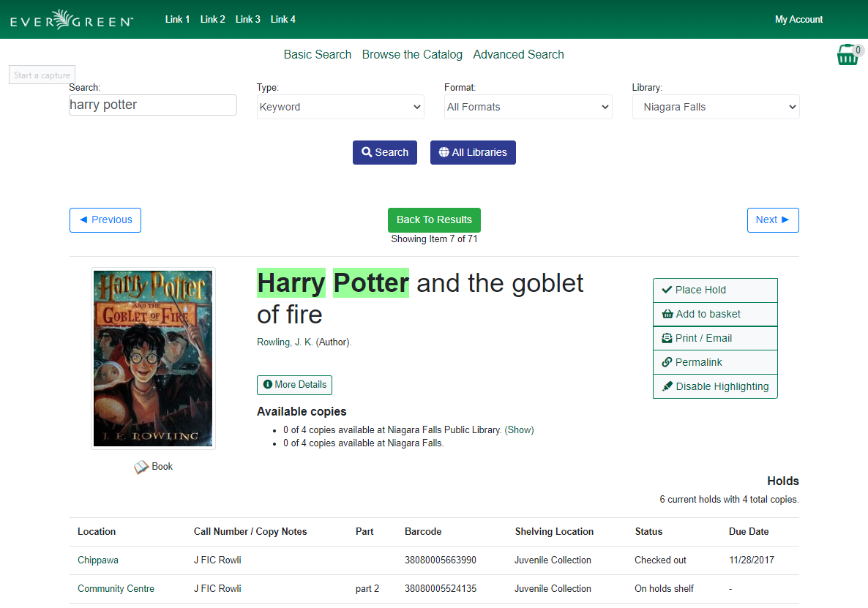This screenshot has height=608, width=868.
Task: Click the 'part 2' cell
Action: [x=367, y=589]
